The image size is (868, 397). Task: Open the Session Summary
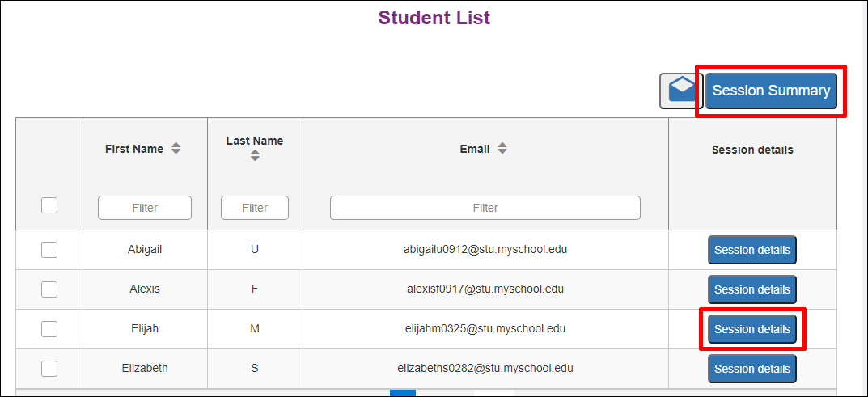coord(771,91)
